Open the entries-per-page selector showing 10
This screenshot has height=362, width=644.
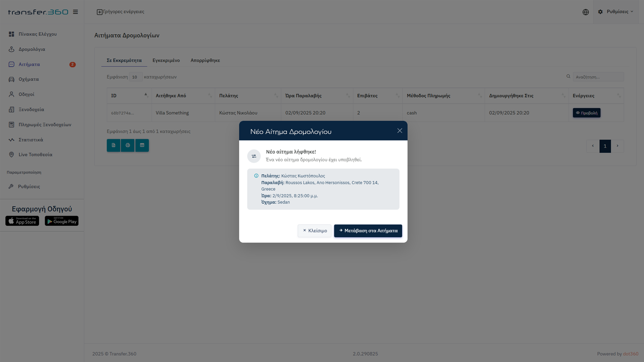point(135,77)
